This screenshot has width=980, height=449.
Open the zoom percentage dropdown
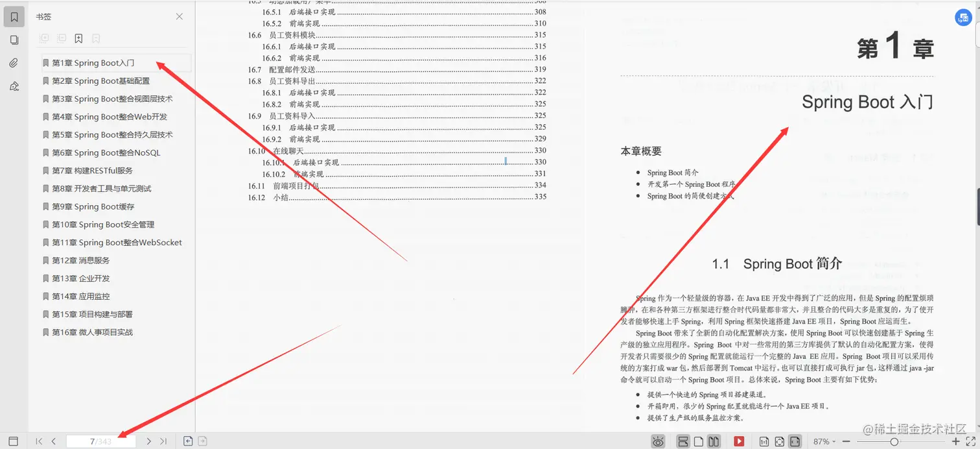click(x=824, y=441)
